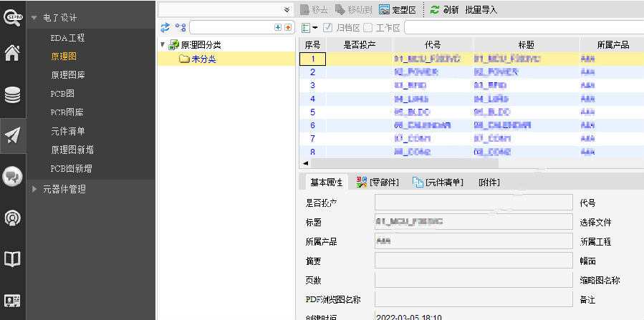
Task: Click the 批量导入 button
Action: (481, 10)
